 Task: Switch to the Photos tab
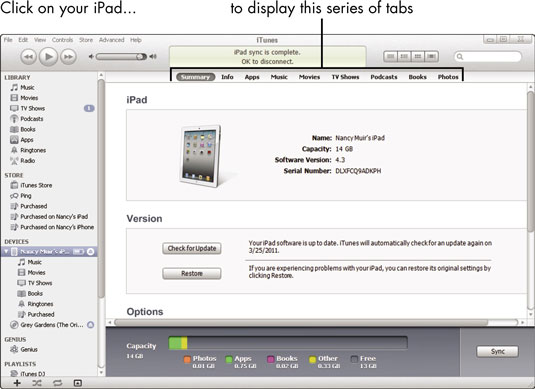[x=448, y=77]
